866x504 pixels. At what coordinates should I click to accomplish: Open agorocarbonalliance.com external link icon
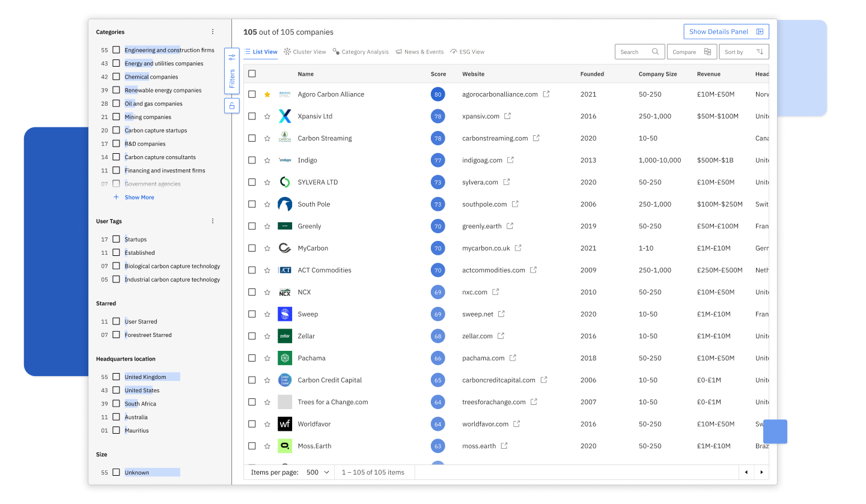coord(546,94)
